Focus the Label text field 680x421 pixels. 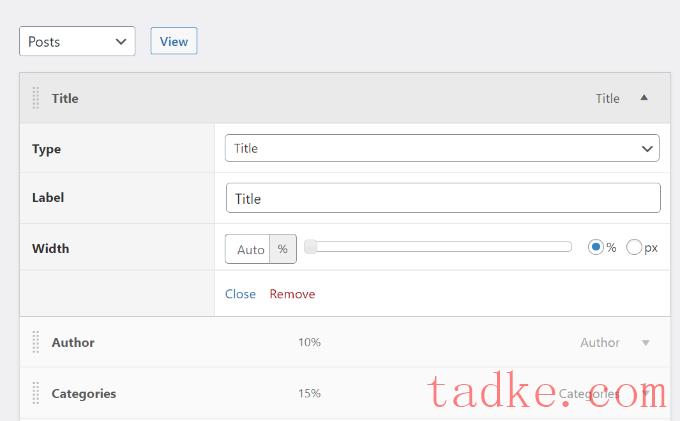tap(442, 198)
